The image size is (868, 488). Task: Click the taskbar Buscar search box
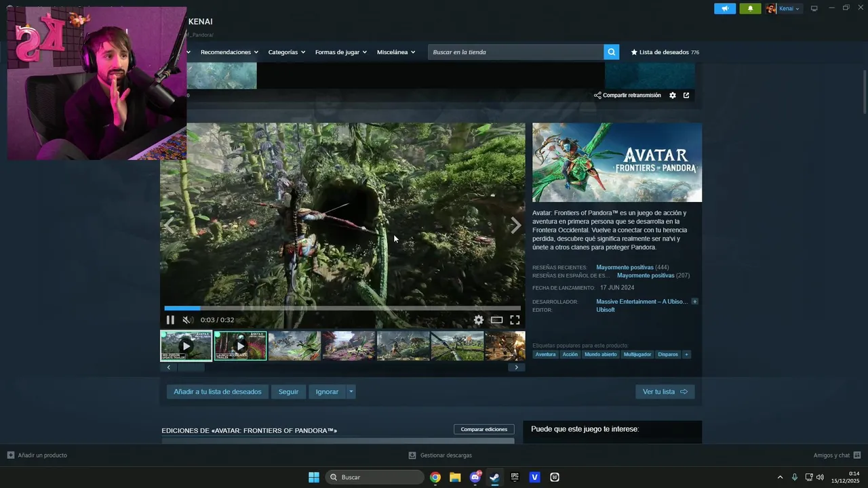(375, 477)
